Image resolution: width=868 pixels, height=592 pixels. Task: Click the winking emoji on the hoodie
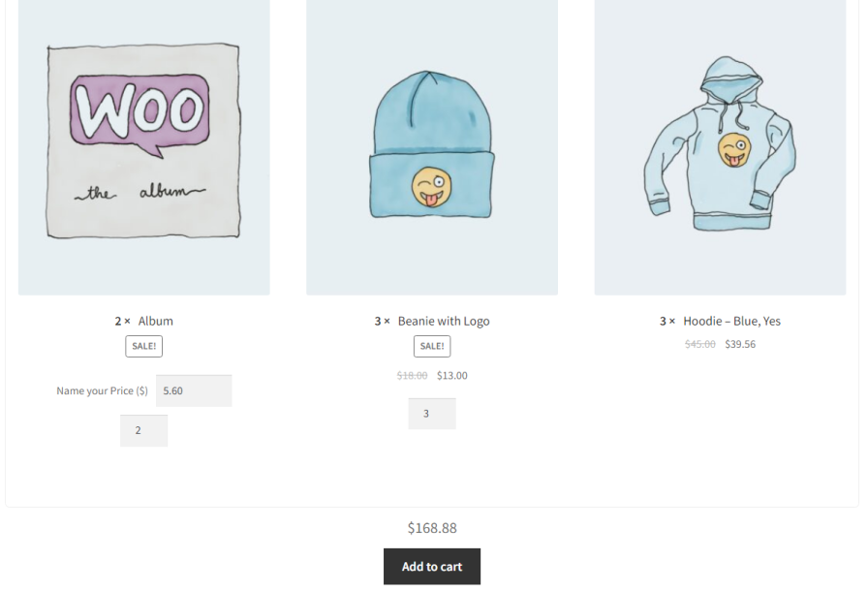735,149
